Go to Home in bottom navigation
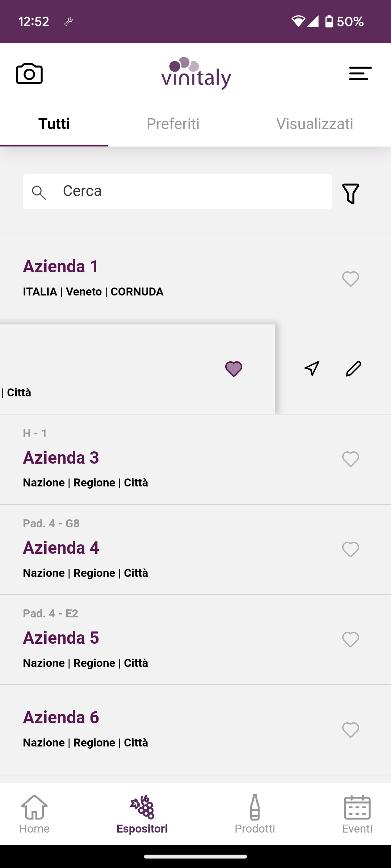 (x=34, y=814)
